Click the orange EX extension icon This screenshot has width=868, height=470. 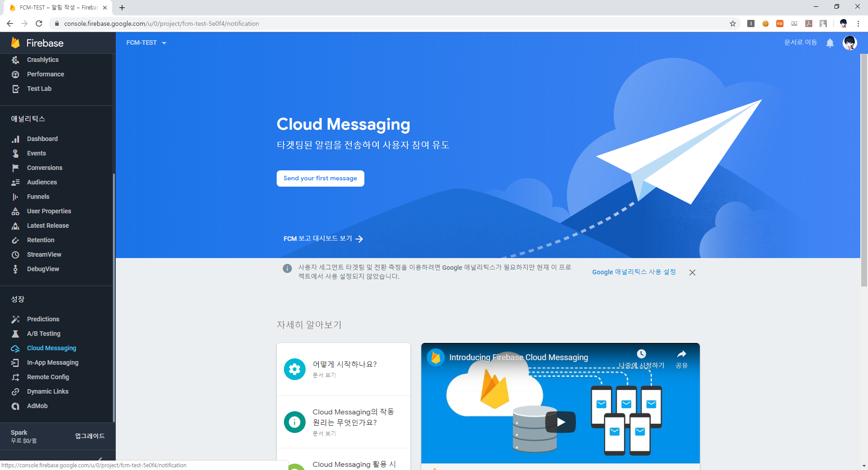tap(780, 23)
